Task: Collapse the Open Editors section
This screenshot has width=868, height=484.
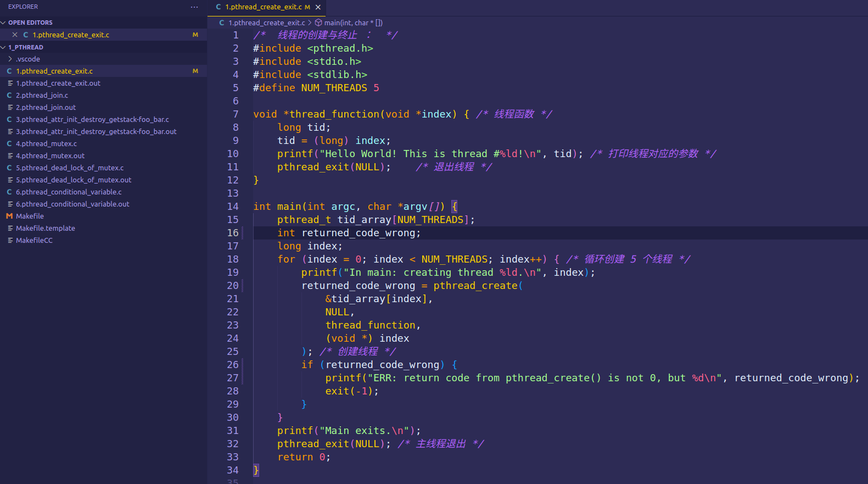Action: click(x=3, y=23)
